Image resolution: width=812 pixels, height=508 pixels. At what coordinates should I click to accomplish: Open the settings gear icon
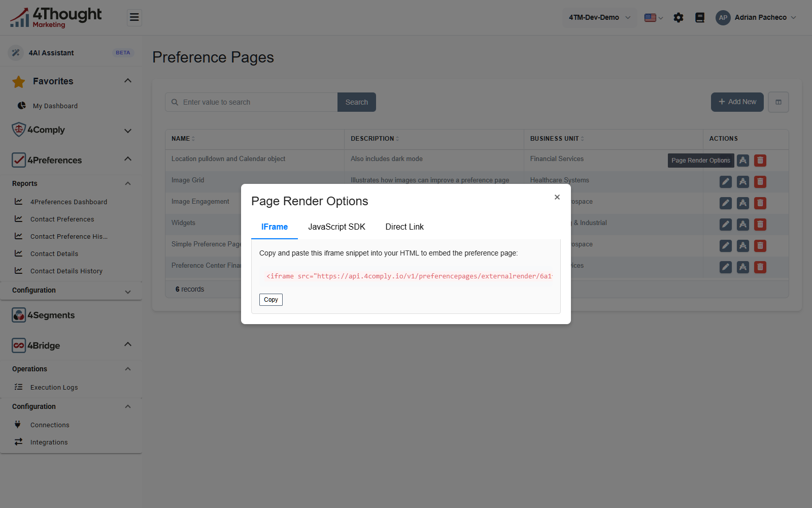(679, 18)
